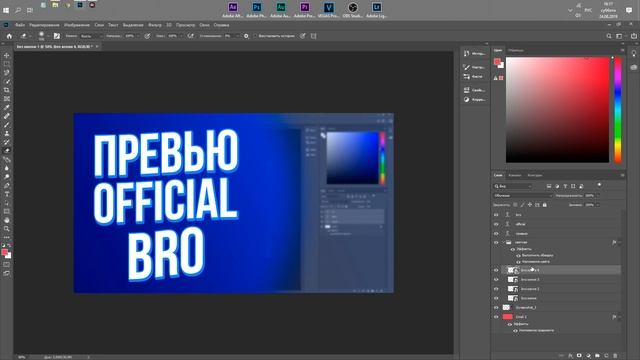
Task: Select the Eyedropper tool
Action: (x=7, y=107)
